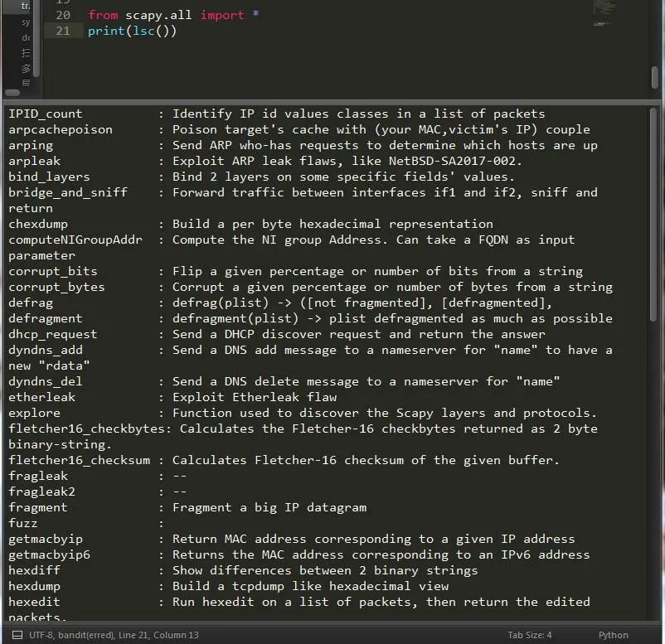Click 'NetBSD-SA2017-002.' in arpleak description
The height and width of the screenshot is (644, 665).
(x=455, y=161)
